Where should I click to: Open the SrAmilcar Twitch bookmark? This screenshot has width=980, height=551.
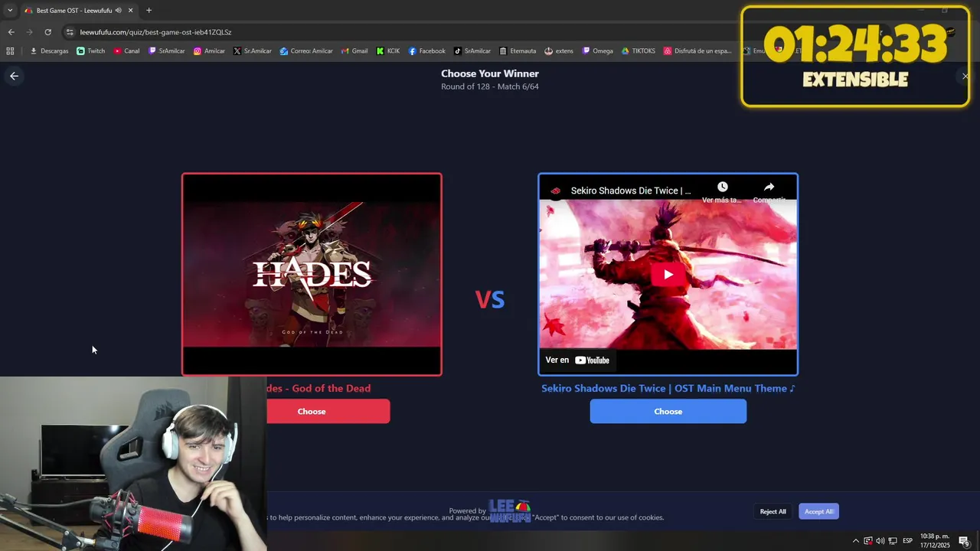tap(167, 51)
